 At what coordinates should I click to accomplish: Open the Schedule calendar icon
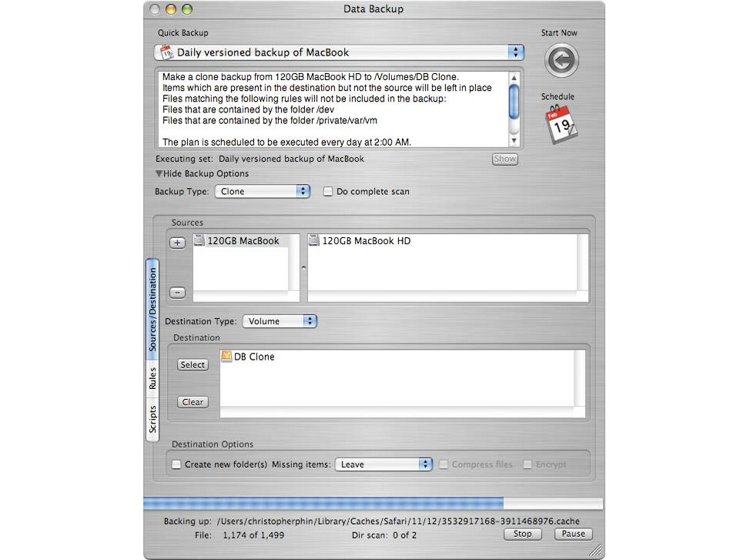coord(561,124)
